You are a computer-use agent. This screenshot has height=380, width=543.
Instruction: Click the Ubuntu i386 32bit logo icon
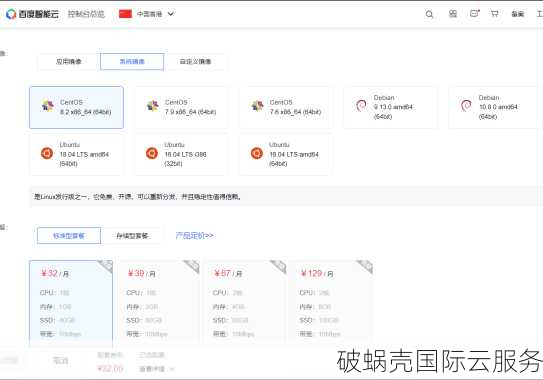pyautogui.click(x=152, y=153)
